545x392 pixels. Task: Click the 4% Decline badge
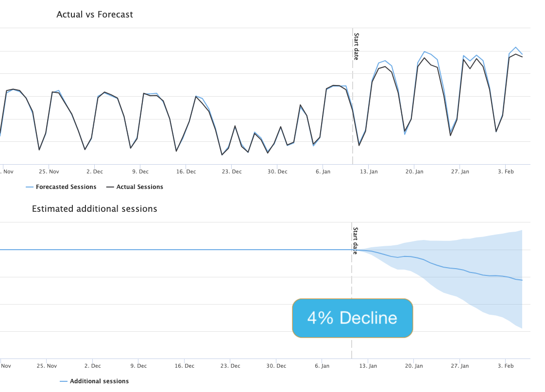coord(353,318)
